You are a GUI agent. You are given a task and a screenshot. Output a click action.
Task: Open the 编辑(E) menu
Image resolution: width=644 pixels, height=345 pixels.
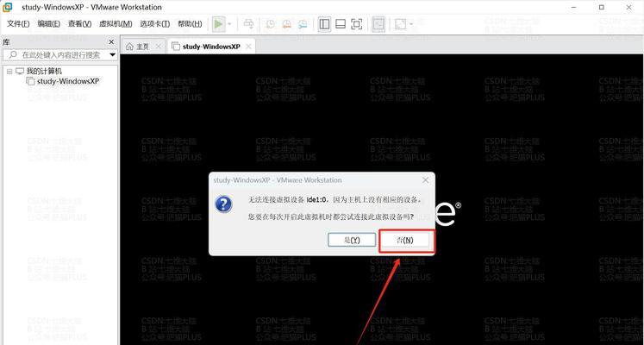coord(48,24)
